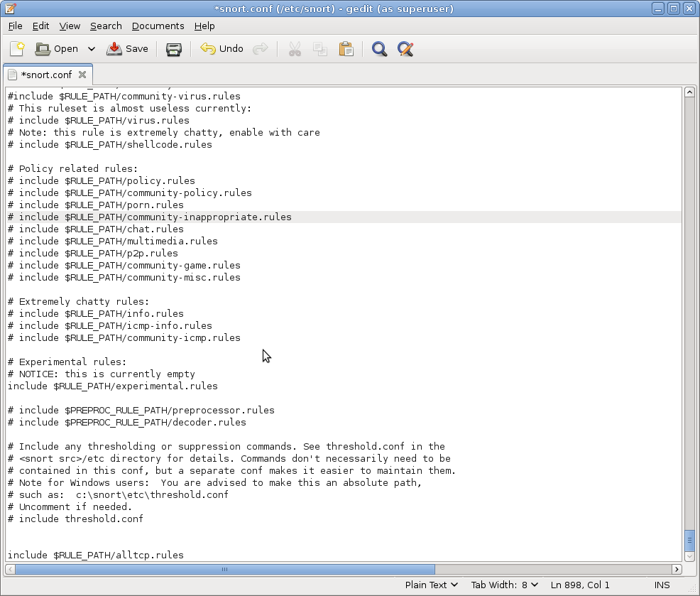This screenshot has width=700, height=596.
Task: Click the '# include threshold.conf' line
Action: click(x=75, y=519)
